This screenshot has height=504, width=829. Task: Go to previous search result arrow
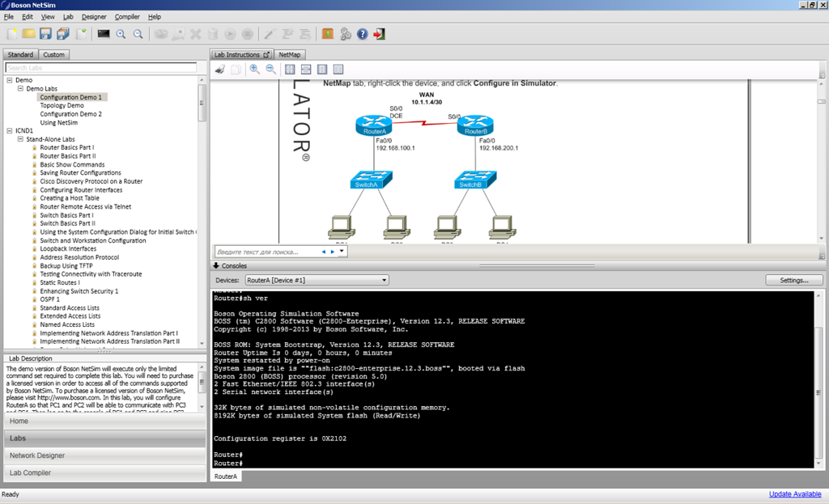coord(324,252)
